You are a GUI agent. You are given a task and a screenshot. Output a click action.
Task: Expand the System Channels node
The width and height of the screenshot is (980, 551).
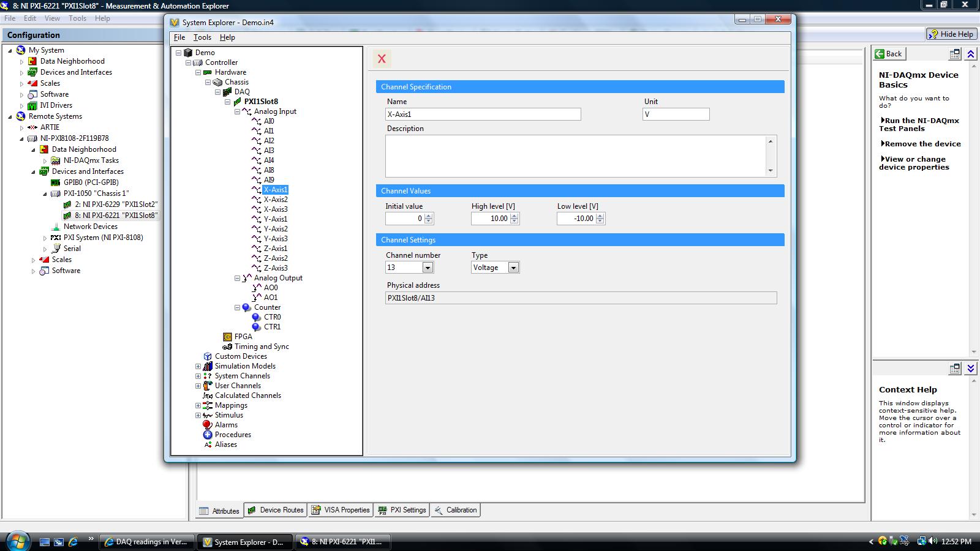(x=198, y=376)
